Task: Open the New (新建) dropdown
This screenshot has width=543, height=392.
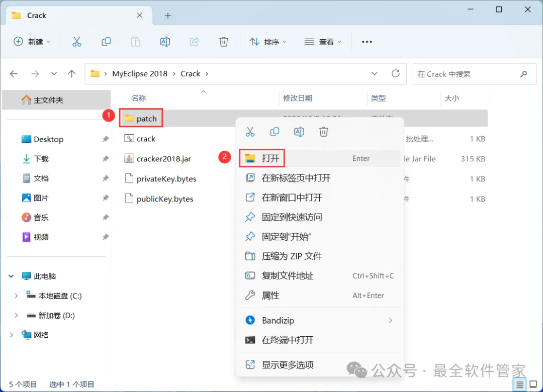Action: click(x=32, y=42)
